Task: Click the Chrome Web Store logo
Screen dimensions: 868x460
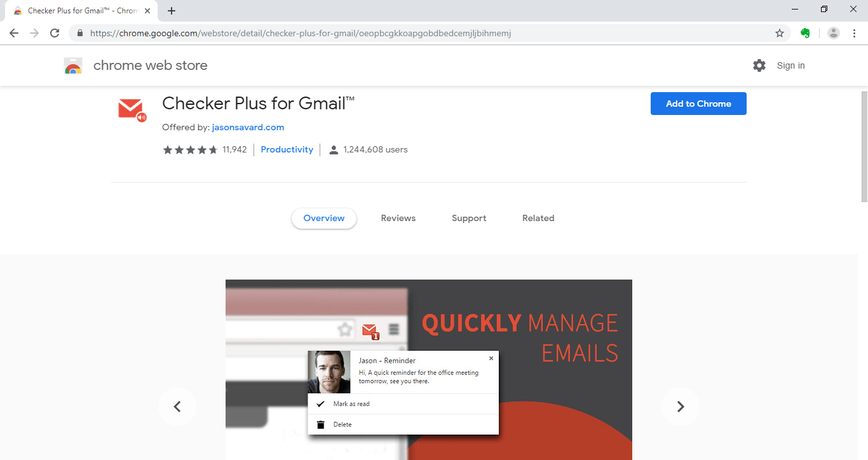Action: [x=73, y=65]
